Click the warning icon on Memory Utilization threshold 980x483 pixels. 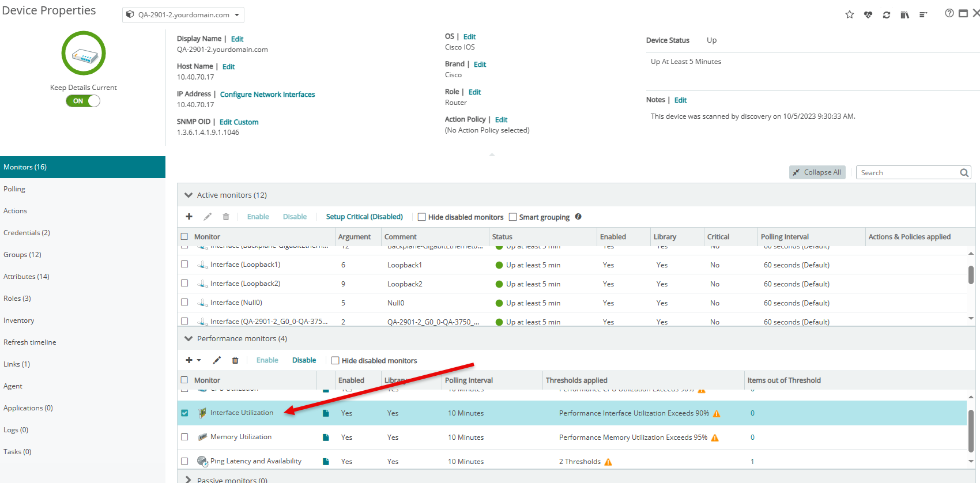pos(715,437)
